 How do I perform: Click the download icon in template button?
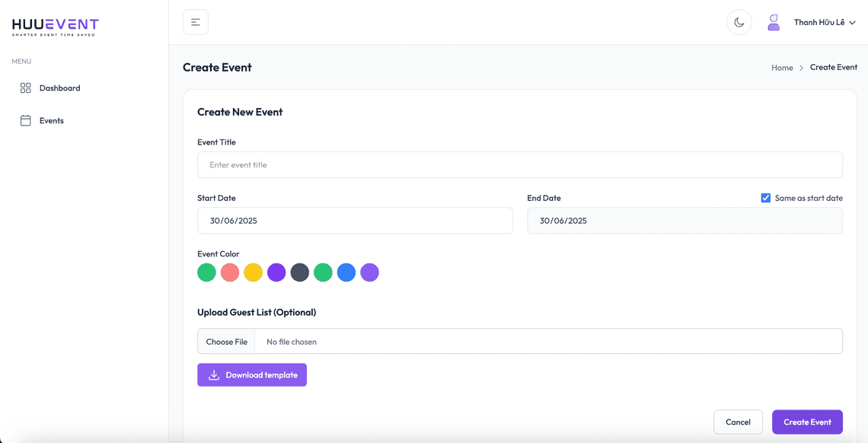click(x=214, y=375)
